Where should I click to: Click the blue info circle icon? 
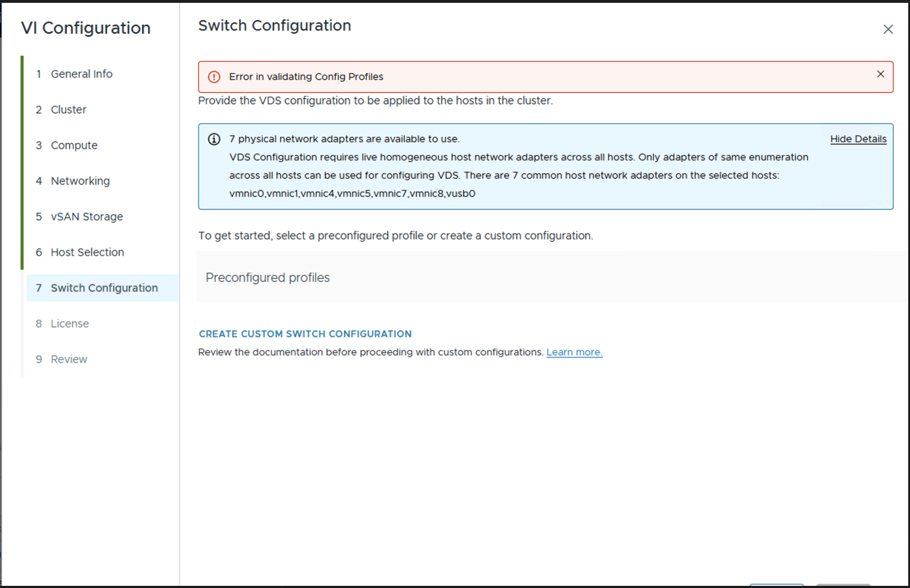click(214, 139)
